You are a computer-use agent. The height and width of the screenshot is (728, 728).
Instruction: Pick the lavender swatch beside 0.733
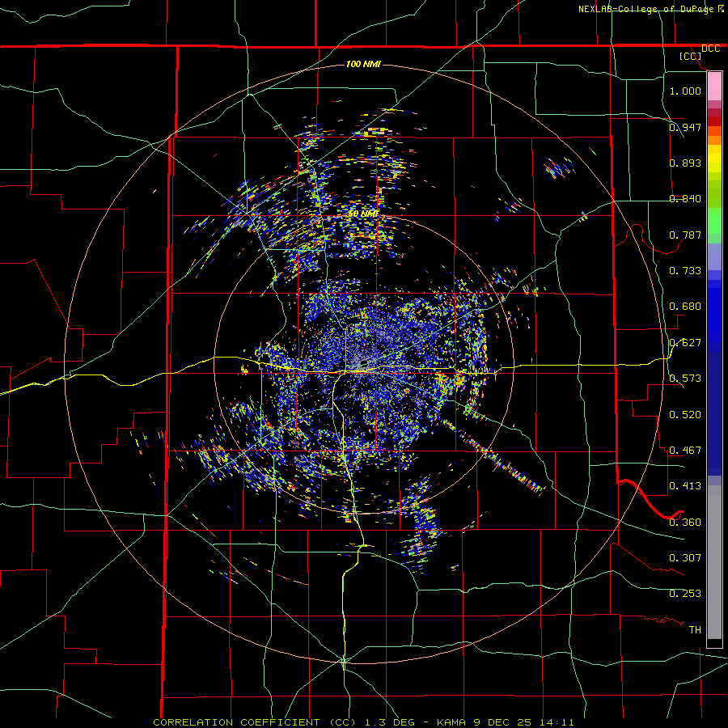(x=714, y=256)
